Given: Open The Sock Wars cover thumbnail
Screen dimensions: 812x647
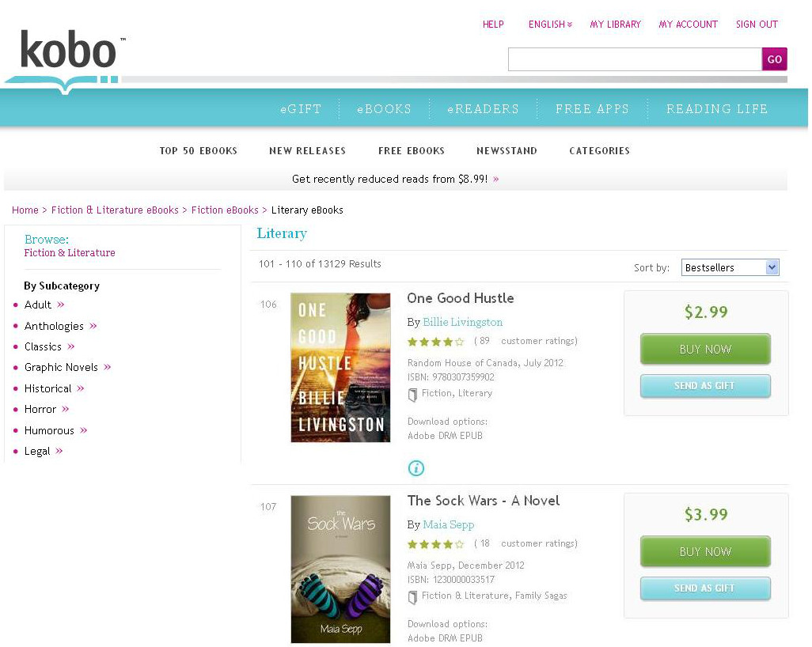Looking at the screenshot, I should click(340, 569).
